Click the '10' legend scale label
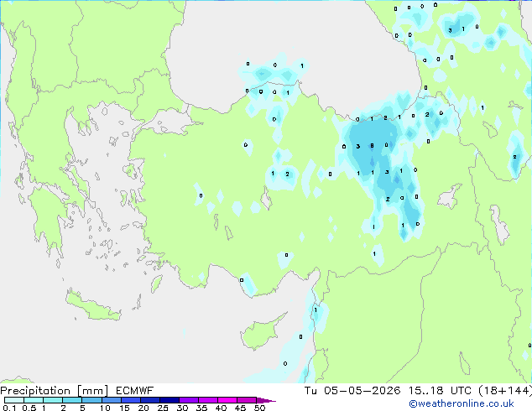Viewport: 532px width, 411px height. pos(105,408)
